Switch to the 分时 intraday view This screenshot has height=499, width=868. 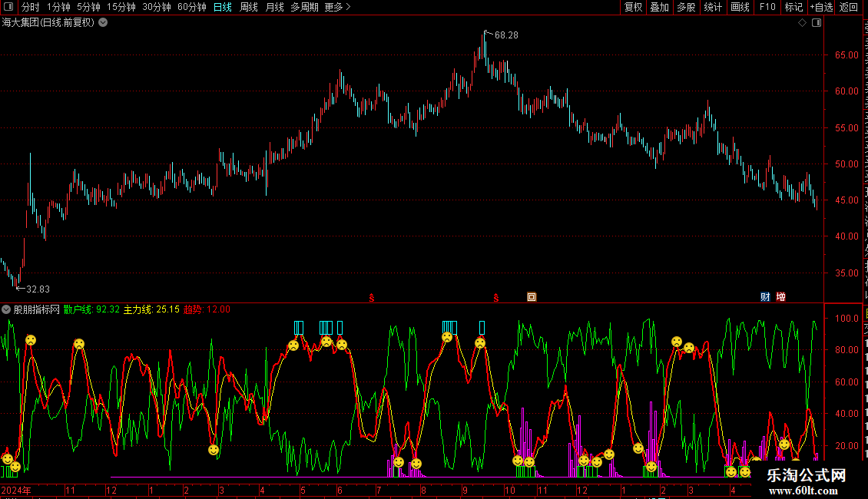coord(31,7)
